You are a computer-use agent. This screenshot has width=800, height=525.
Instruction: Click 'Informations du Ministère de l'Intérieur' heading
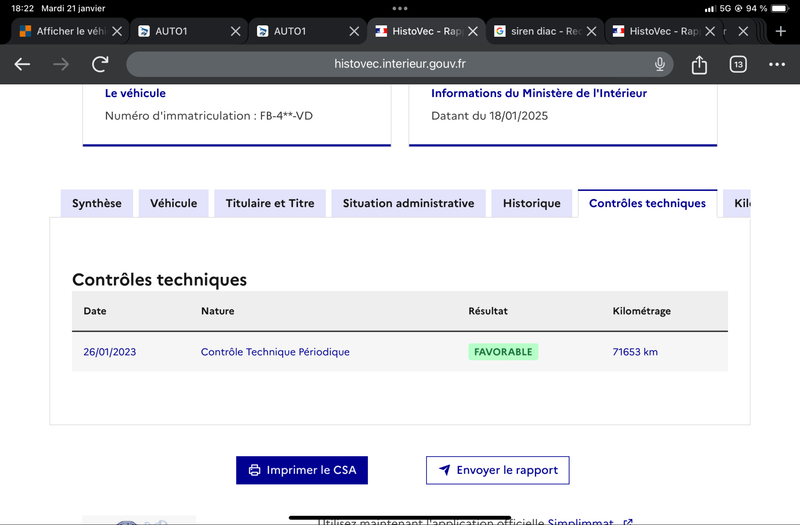[x=539, y=93]
